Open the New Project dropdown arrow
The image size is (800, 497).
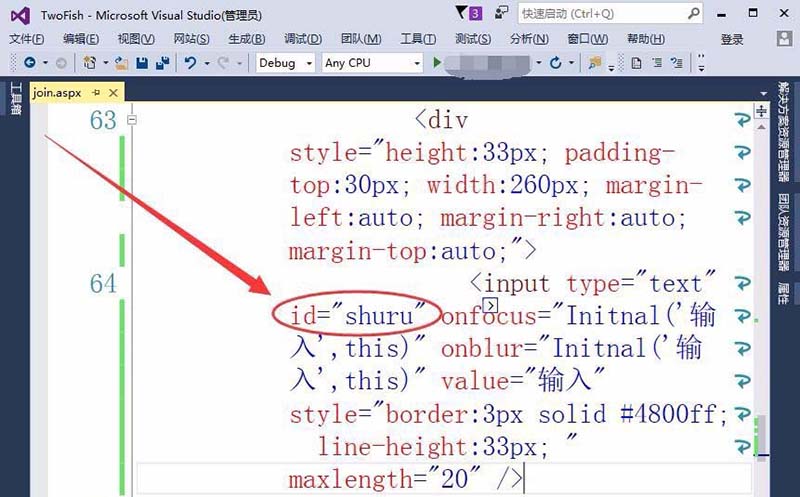[106, 63]
